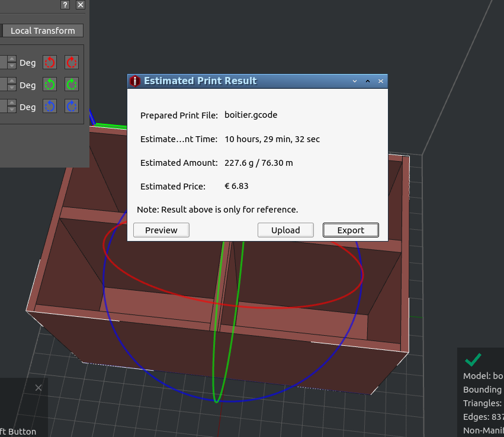504x437 pixels.
Task: Click the Note: Result above is only for reference
Action: (x=217, y=210)
